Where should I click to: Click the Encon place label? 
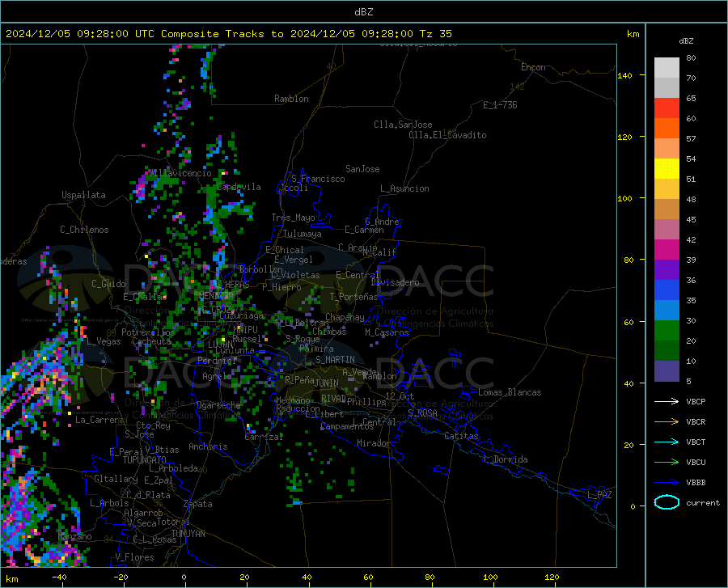(x=533, y=67)
